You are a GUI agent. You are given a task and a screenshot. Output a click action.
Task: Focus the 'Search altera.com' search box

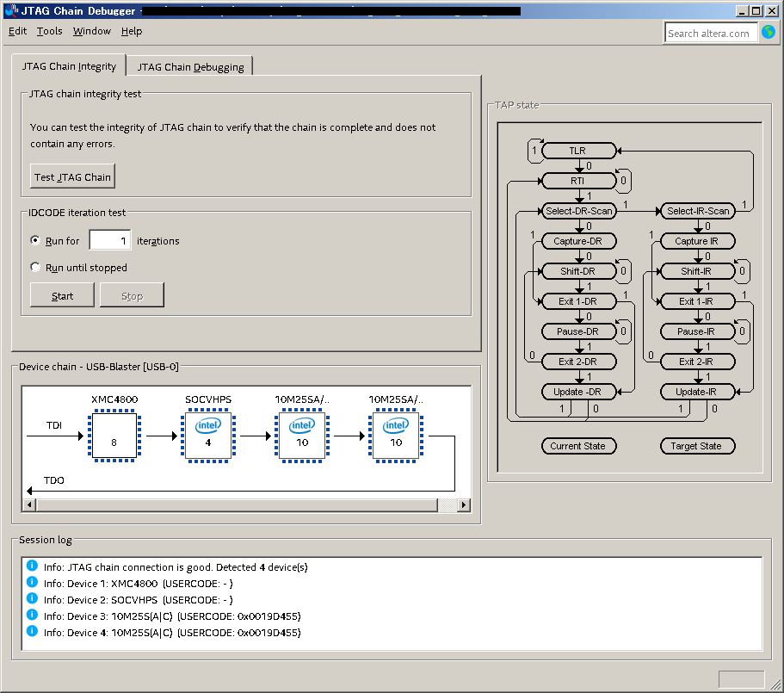(710, 34)
